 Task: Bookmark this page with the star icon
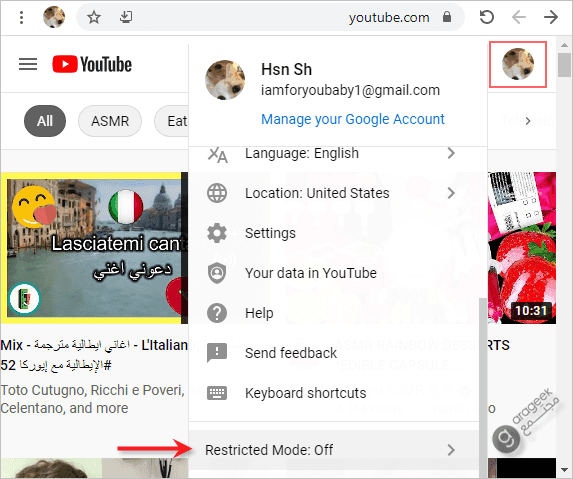94,17
